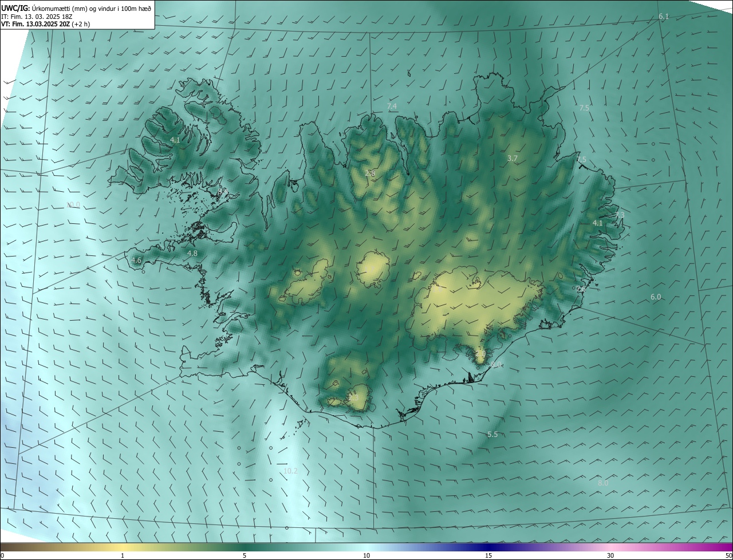Click the 7.4 value label on the map
This screenshot has width=733, height=560.
pos(392,107)
